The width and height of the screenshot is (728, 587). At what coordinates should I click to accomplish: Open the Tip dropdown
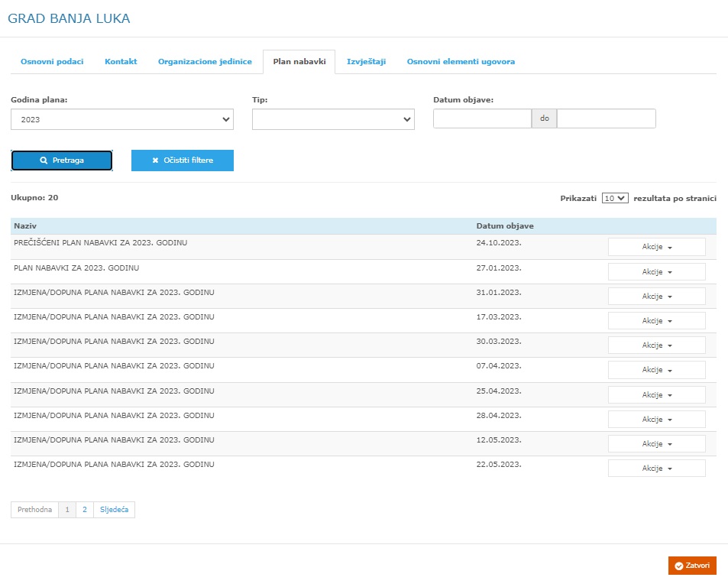coord(333,119)
